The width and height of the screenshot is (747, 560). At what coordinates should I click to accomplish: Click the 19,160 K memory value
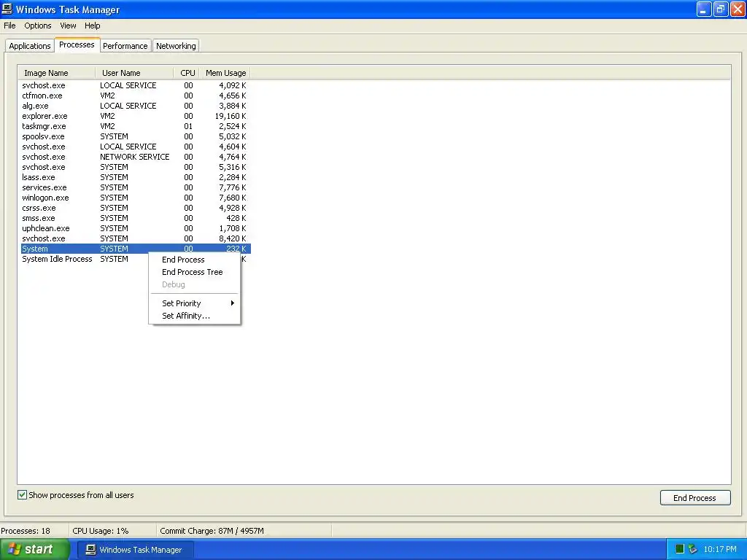[x=231, y=116]
